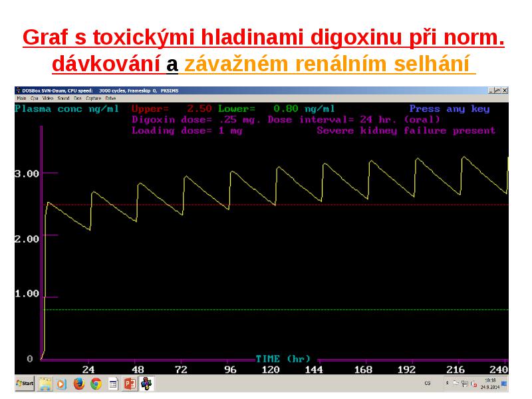Image resolution: width=532 pixels, height=399 pixels.
Task: Maximize the DOSBox window
Action: pyautogui.click(x=497, y=90)
